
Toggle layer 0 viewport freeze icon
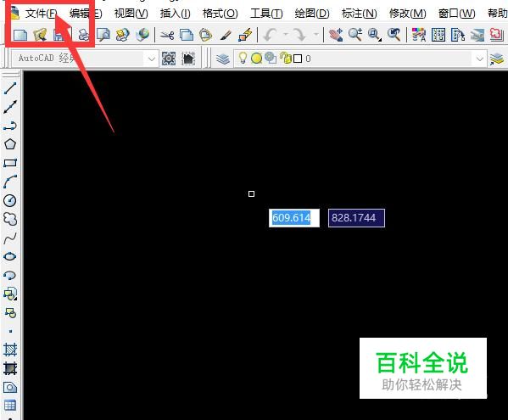click(x=271, y=58)
